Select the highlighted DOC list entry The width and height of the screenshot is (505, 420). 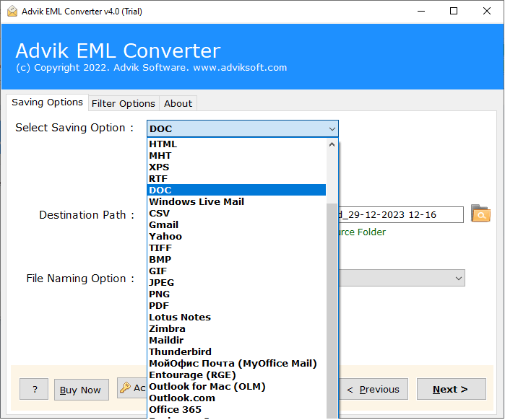[236, 190]
